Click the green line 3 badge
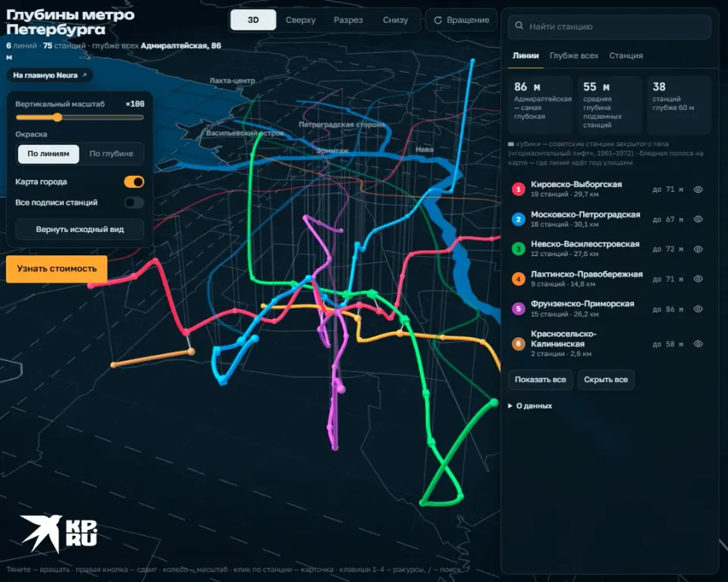Screen dimensions: 728x582 tap(518, 249)
